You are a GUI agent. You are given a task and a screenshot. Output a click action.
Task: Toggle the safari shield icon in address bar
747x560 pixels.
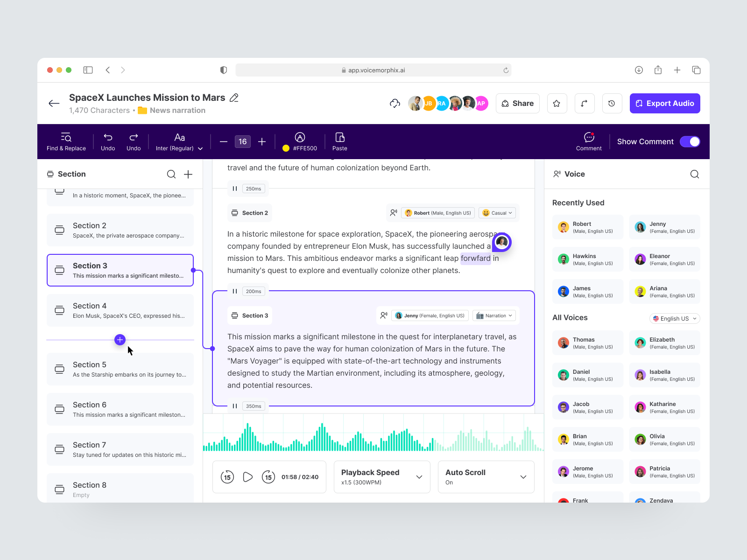click(x=224, y=70)
